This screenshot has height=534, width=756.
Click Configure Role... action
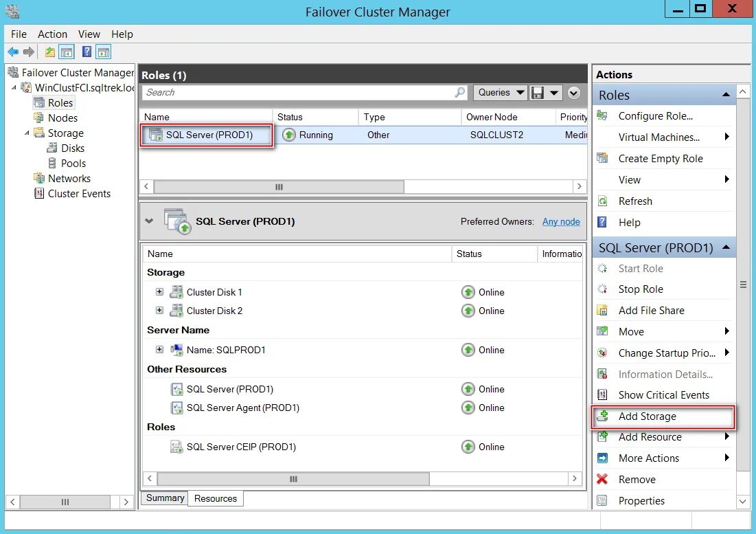pyautogui.click(x=655, y=115)
